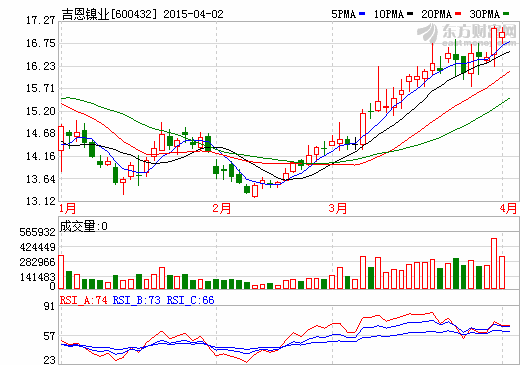520x365 pixels.
Task: Click the 13.64 price axis label
Action: (41, 179)
